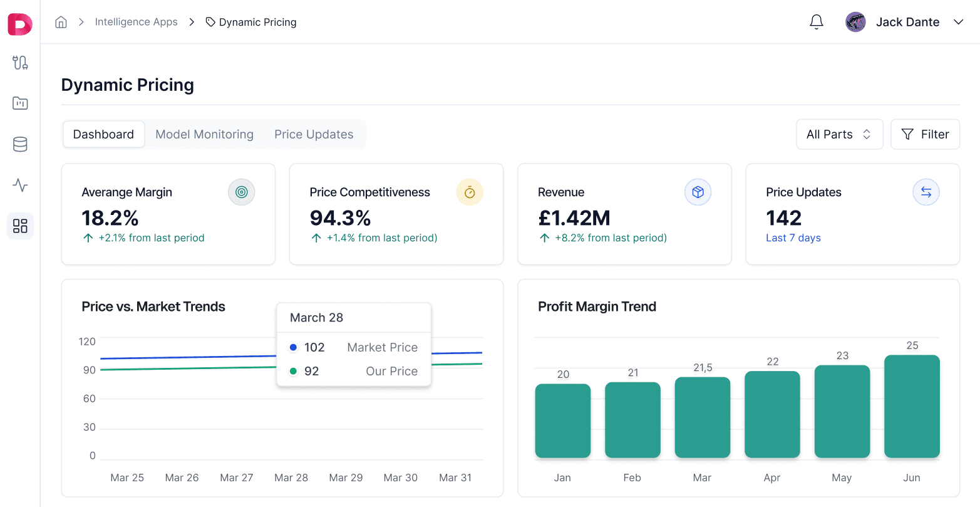The image size is (980, 507).
Task: Expand the Jack Dante account menu
Action: click(x=959, y=22)
